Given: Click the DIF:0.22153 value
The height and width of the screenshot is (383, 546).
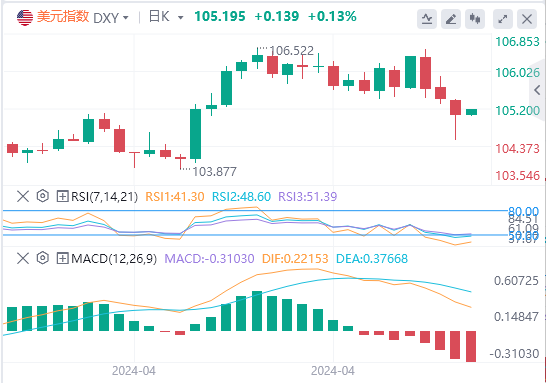Looking at the screenshot, I should tap(295, 259).
